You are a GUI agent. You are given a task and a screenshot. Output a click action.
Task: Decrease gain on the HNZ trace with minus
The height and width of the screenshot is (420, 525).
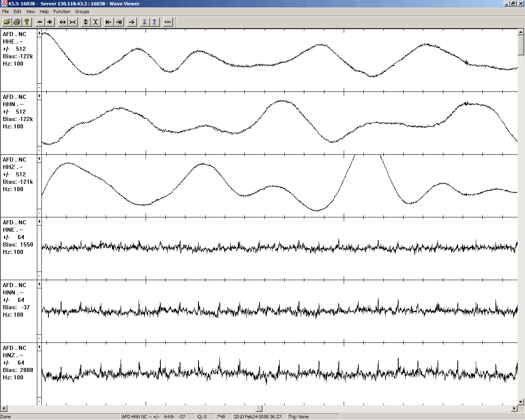tap(39, 401)
